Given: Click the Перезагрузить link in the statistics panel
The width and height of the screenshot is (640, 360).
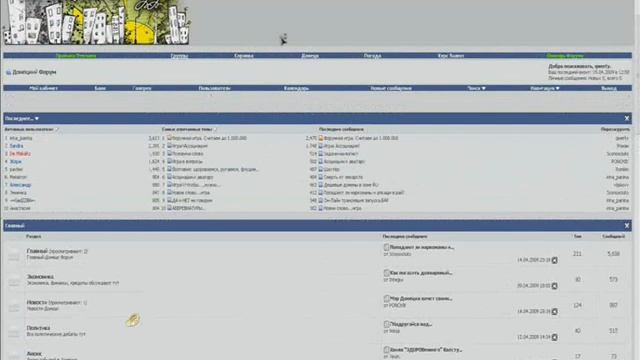Looking at the screenshot, I should tap(615, 129).
